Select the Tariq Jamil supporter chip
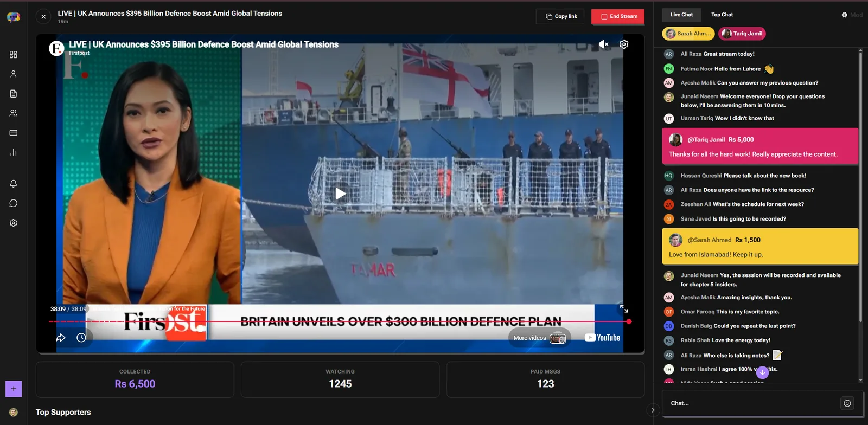868x425 pixels. (742, 34)
